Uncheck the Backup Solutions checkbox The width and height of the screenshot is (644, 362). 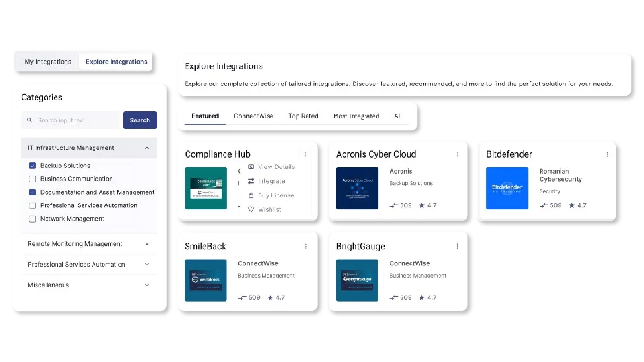click(32, 166)
